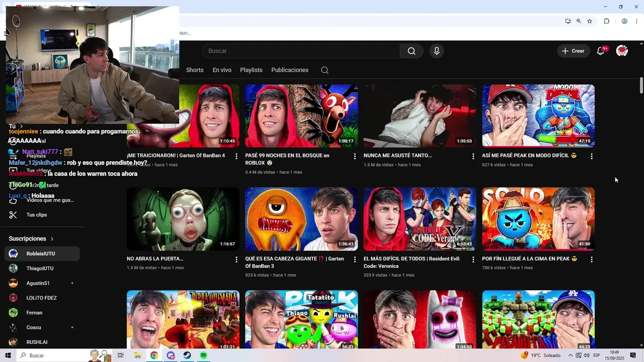Open the ThiagoIUTU subscription channel
Viewport: 644px width, 362px height.
tap(42, 268)
